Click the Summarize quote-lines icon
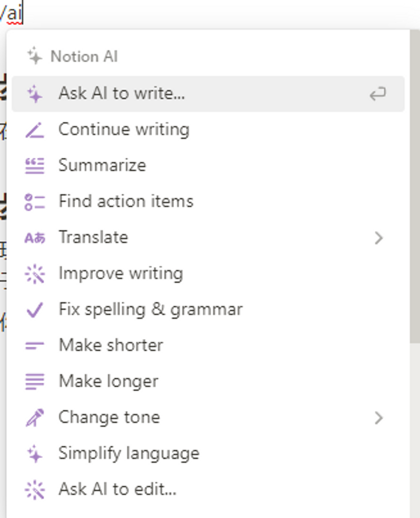The height and width of the screenshot is (518, 420). 35,166
